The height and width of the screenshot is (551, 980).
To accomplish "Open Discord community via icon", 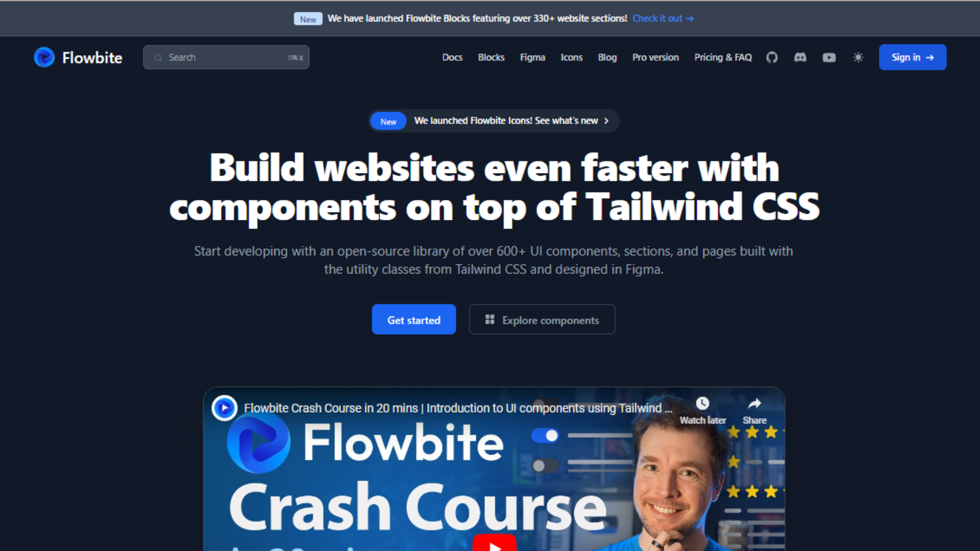I will pos(800,57).
